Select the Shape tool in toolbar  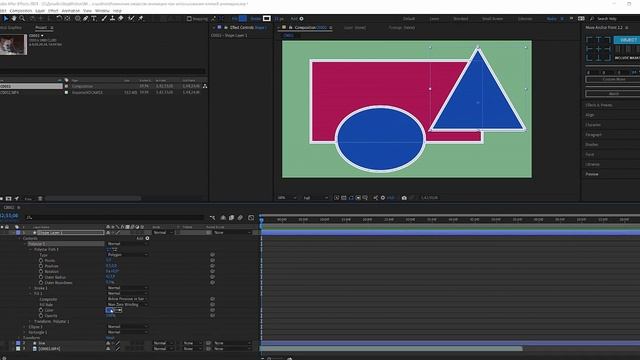click(77, 18)
